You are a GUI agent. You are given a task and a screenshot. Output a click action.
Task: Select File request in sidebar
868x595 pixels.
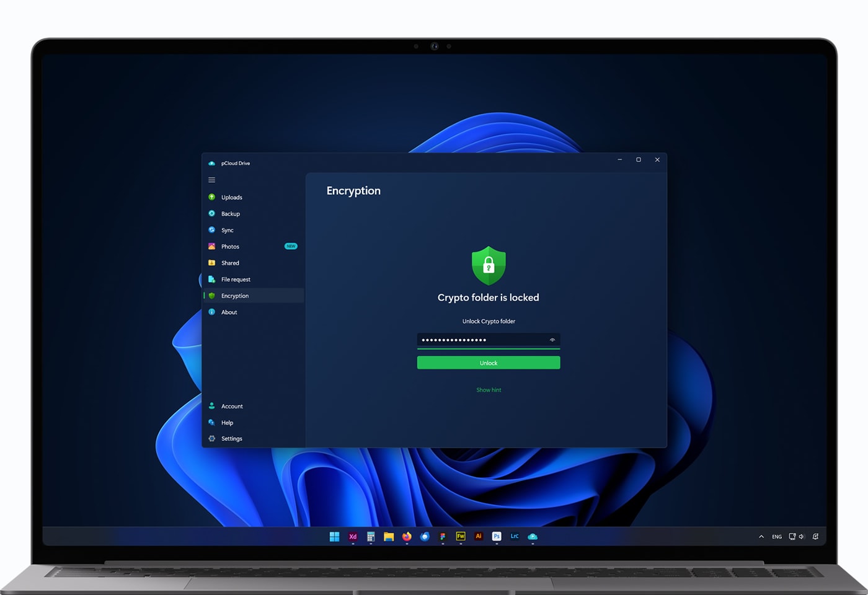[236, 279]
